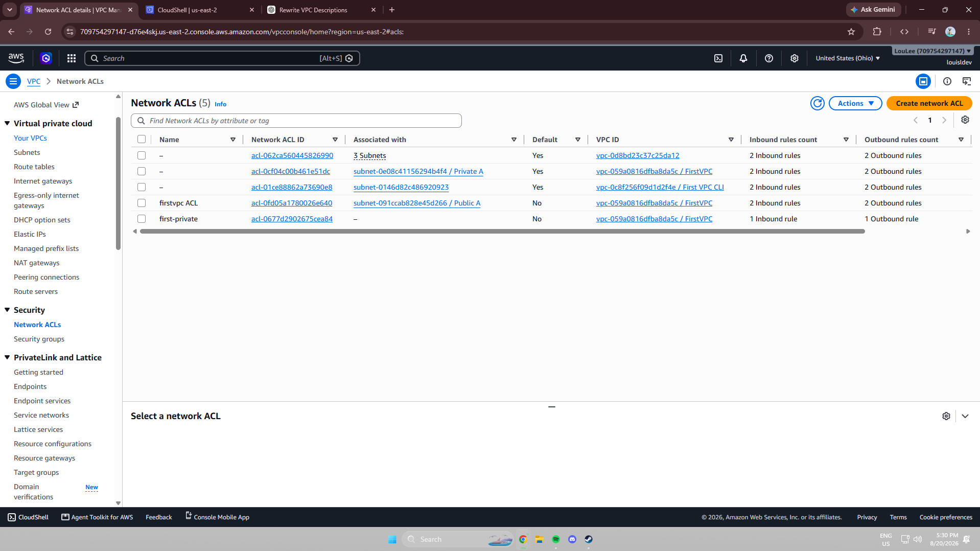Viewport: 980px width, 551px height.
Task: Open the Windows Start button
Action: (392, 539)
